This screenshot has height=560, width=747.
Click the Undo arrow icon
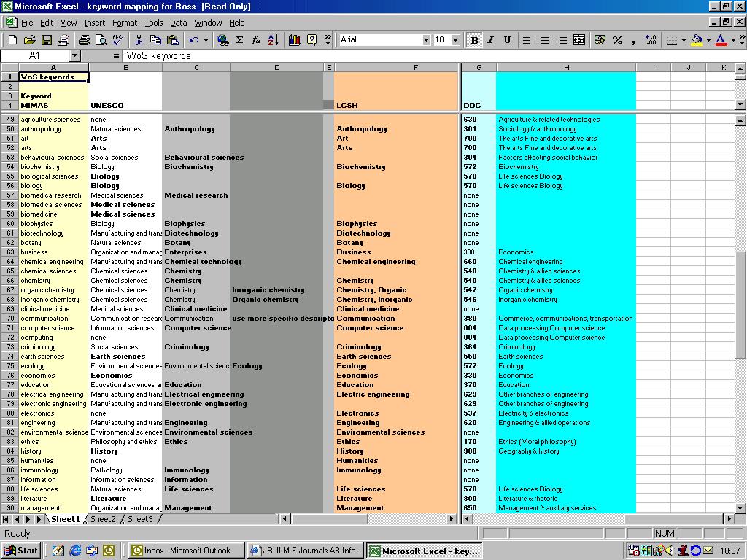194,40
